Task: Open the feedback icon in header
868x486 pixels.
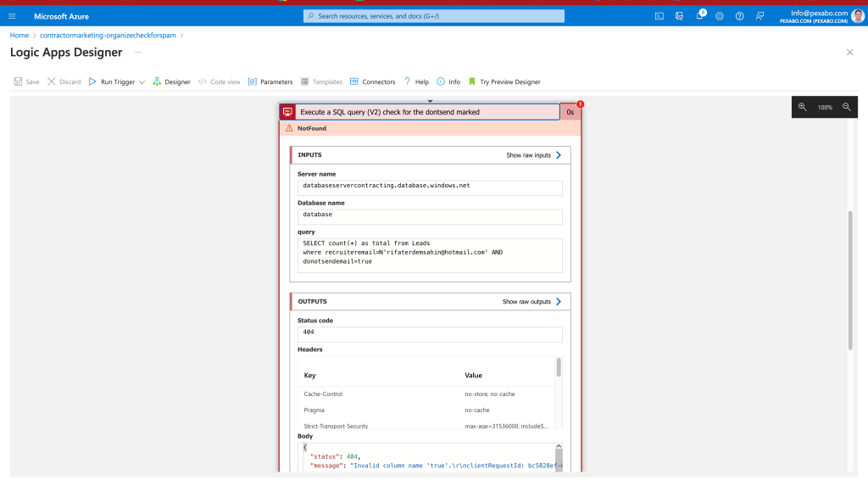Action: tap(759, 16)
